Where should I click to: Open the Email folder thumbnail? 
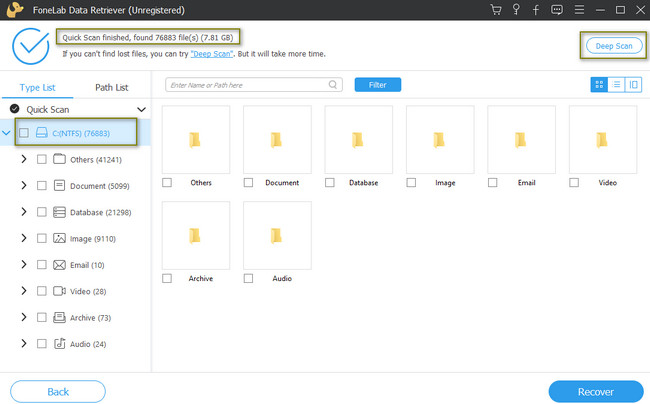521,140
